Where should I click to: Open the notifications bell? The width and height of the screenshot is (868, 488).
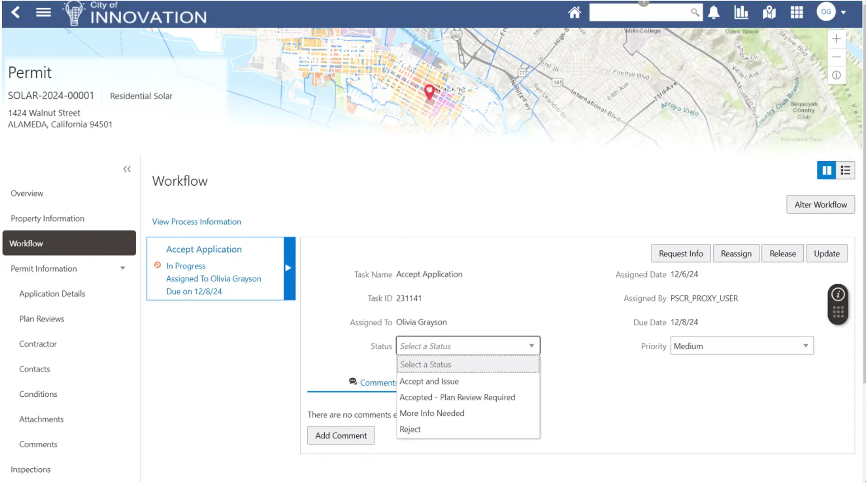pos(713,12)
